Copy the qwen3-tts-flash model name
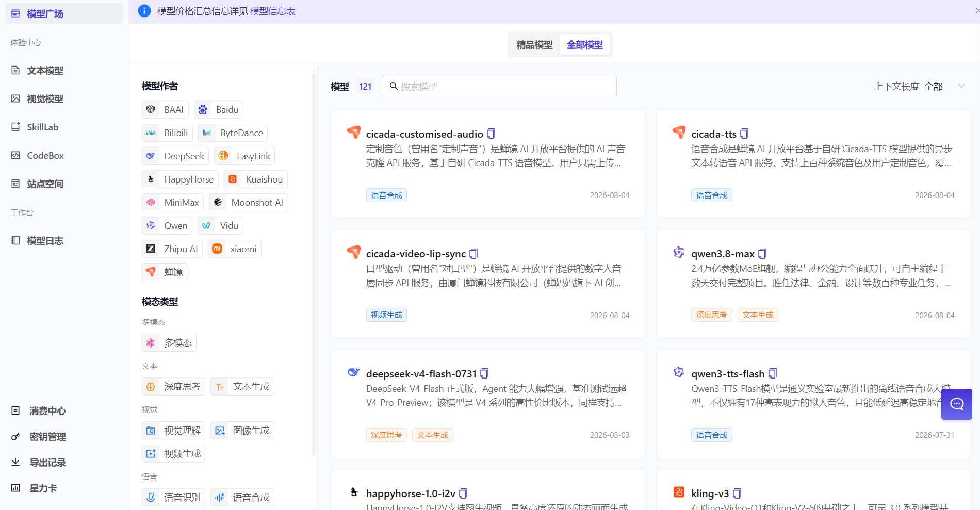Viewport: 980px width, 510px height. coord(773,373)
